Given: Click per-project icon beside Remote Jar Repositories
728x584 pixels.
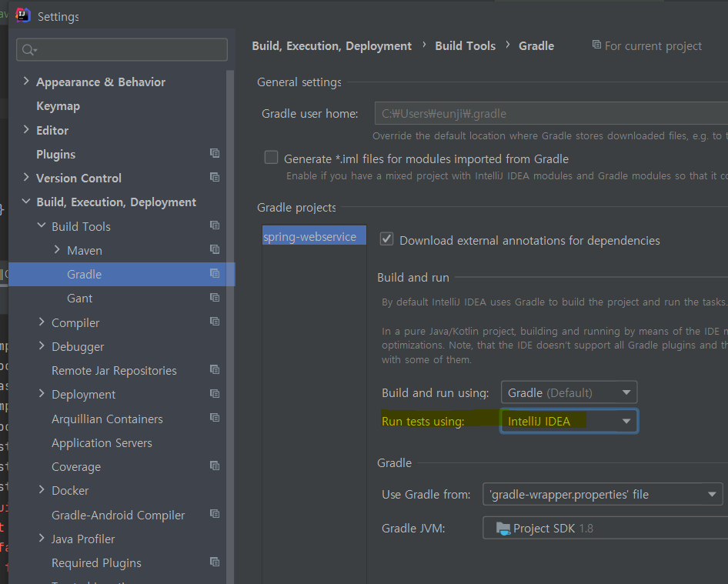Looking at the screenshot, I should point(215,369).
